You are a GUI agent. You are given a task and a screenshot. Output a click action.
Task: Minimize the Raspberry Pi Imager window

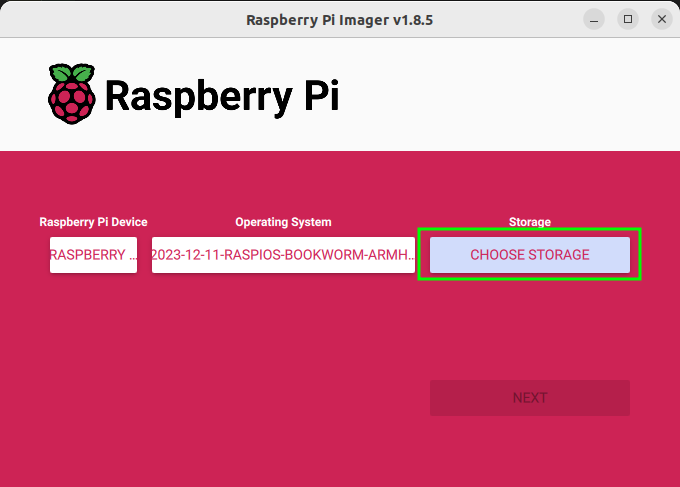point(594,19)
